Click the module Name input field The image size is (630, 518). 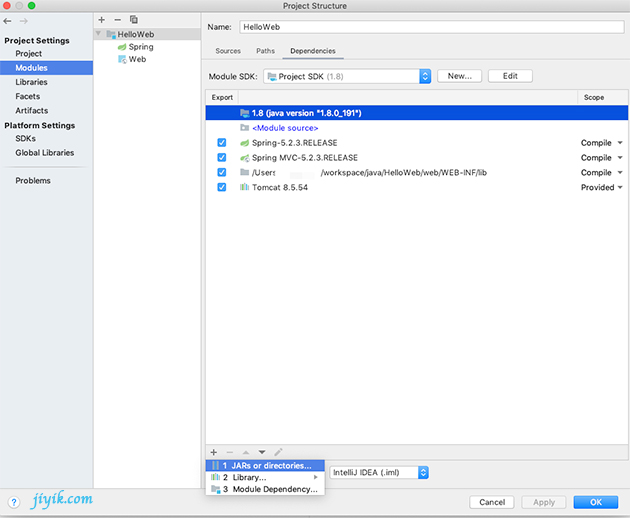[432, 27]
